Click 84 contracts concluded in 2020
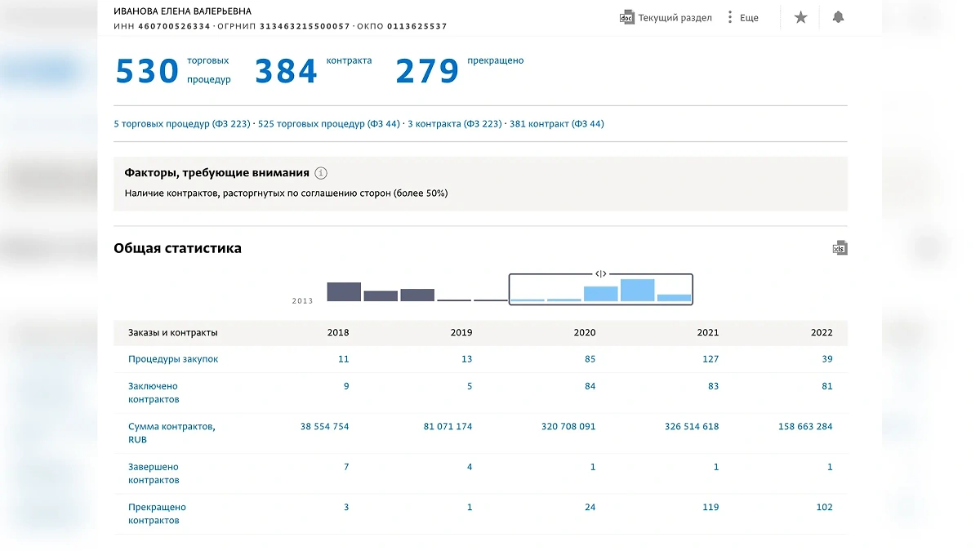Viewport: 980px width, 551px height. tap(590, 386)
